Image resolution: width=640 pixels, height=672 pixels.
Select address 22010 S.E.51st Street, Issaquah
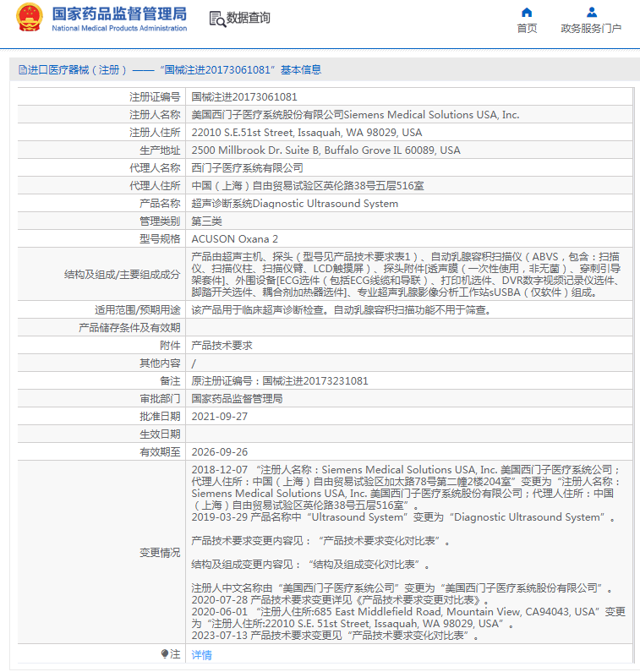(x=307, y=133)
